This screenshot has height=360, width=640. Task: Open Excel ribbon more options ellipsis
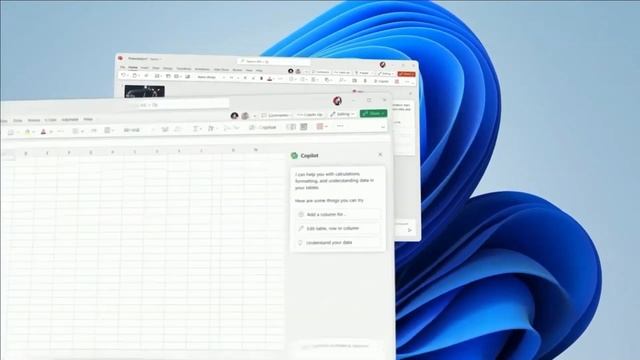pyautogui.click(x=340, y=127)
